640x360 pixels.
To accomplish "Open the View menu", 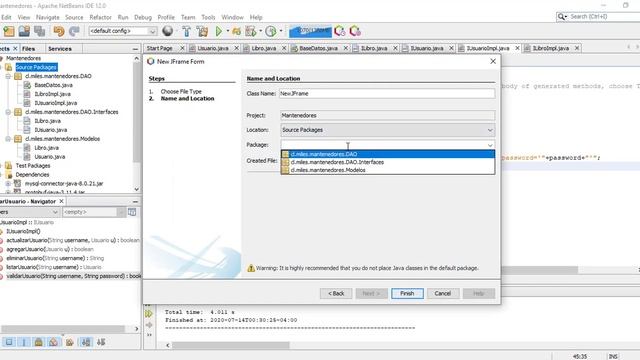I will pyautogui.click(x=24, y=17).
